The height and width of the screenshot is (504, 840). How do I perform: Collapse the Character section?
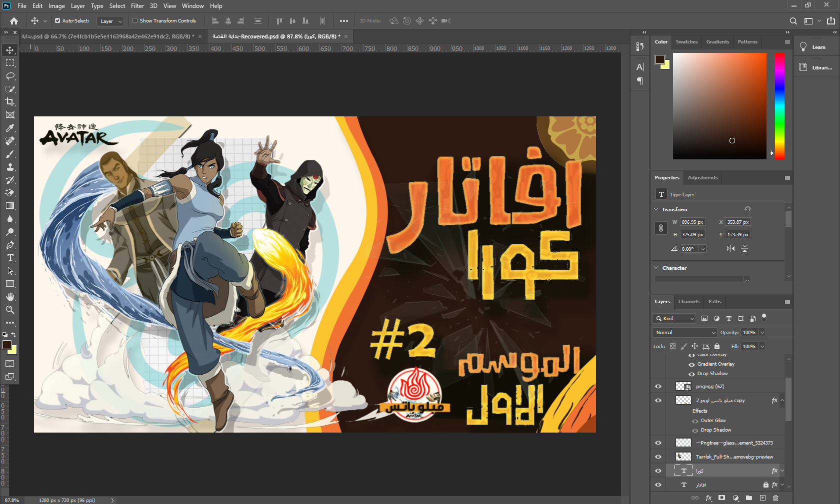point(656,268)
